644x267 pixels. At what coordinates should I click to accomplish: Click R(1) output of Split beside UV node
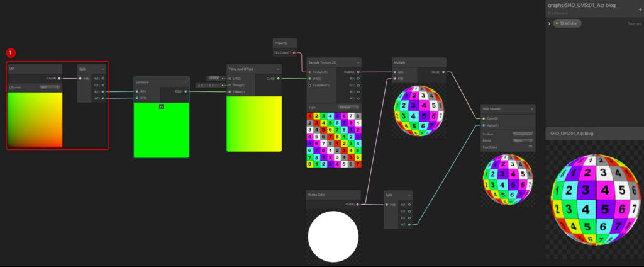103,78
